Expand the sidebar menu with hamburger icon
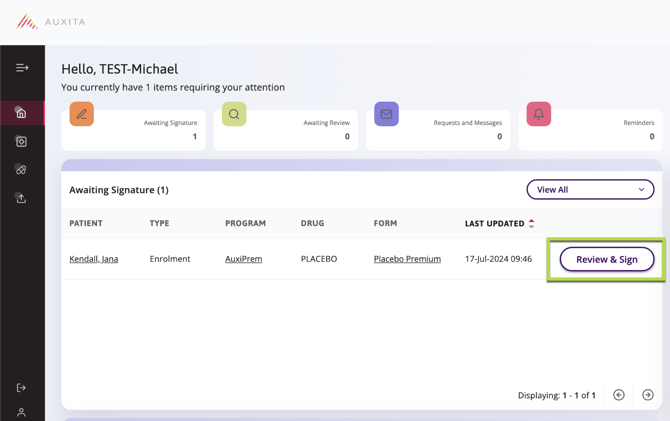This screenshot has height=421, width=670. (x=22, y=68)
